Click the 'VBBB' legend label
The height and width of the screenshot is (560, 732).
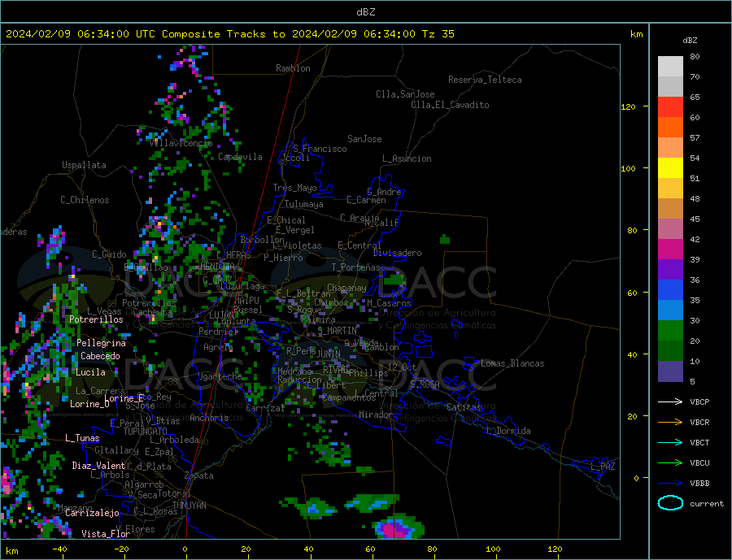699,483
